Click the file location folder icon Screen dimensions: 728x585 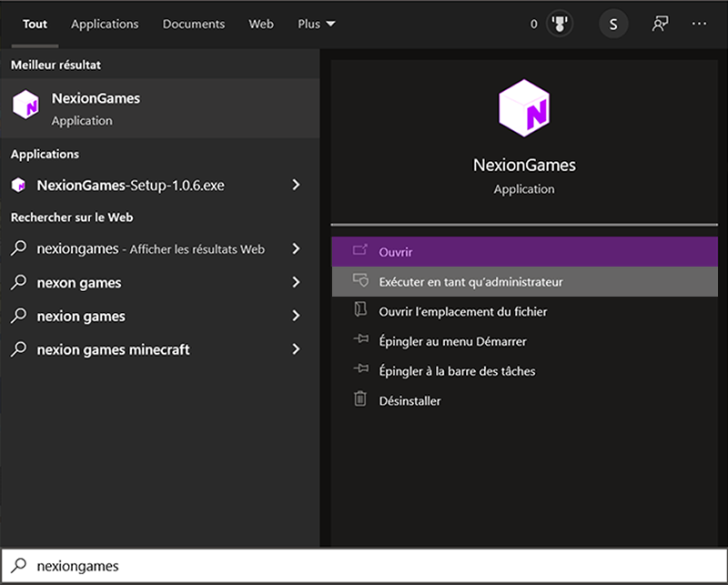(360, 309)
